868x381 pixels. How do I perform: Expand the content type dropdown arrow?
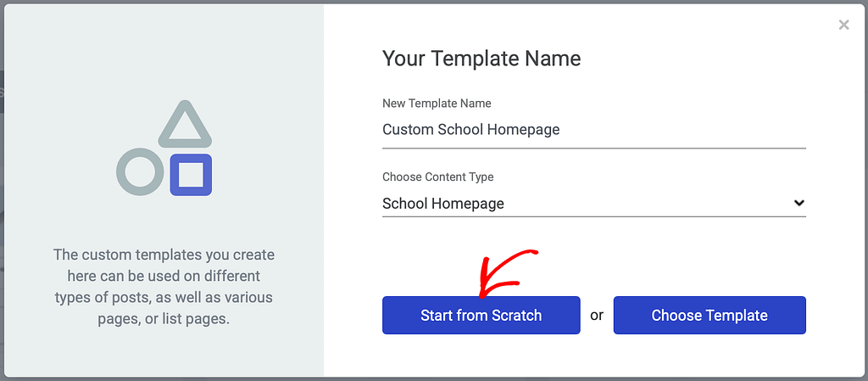[x=798, y=203]
